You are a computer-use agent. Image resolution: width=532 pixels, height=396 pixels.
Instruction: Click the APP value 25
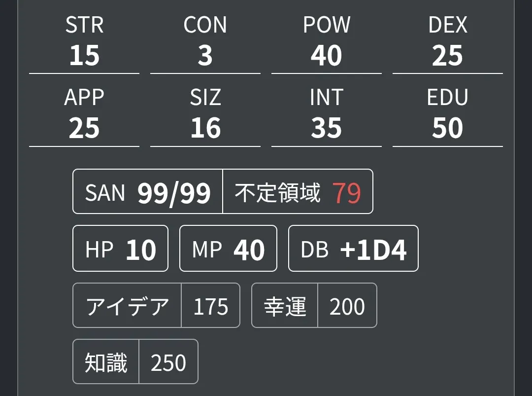[84, 128]
